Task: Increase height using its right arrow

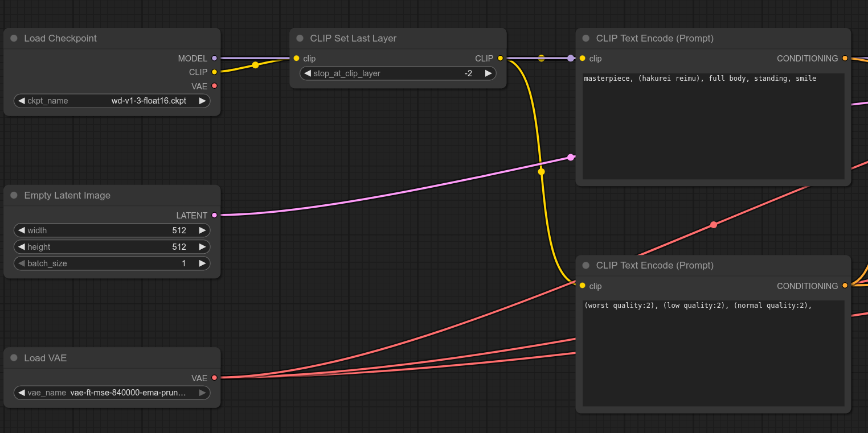Action: (202, 247)
